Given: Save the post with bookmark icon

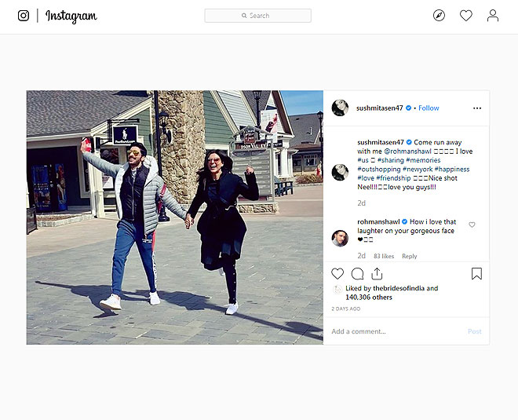Looking at the screenshot, I should point(476,274).
